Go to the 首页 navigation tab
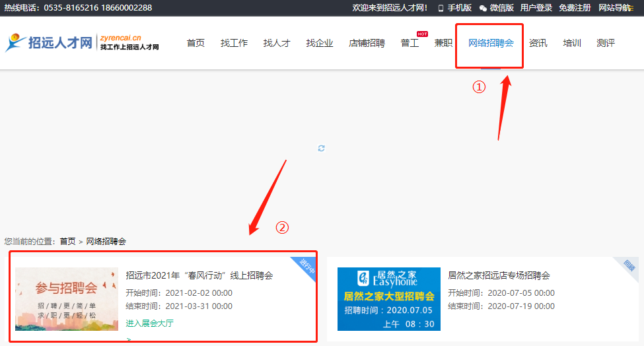This screenshot has height=346, width=644. (x=196, y=43)
